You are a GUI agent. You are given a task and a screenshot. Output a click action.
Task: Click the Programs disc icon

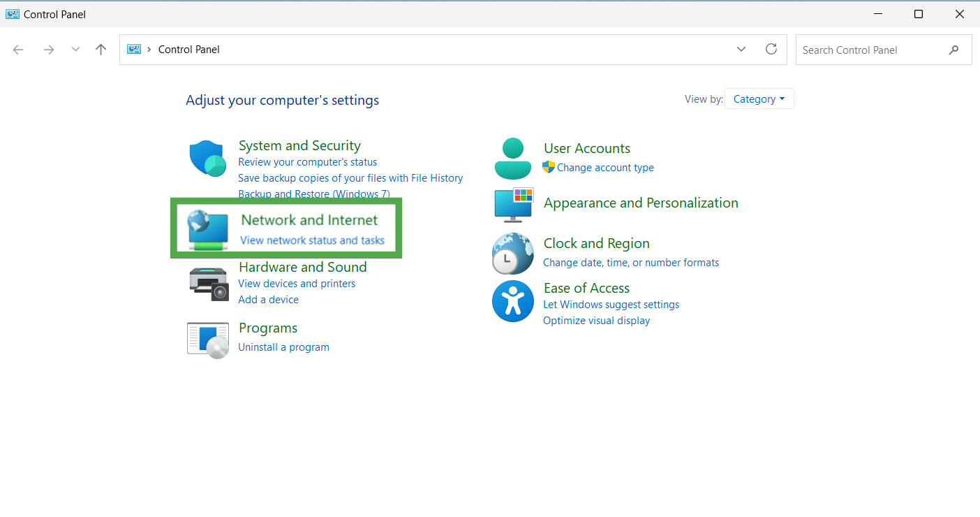point(208,340)
